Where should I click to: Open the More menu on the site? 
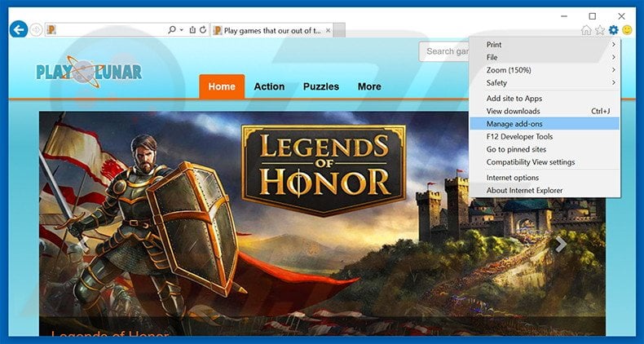[369, 86]
